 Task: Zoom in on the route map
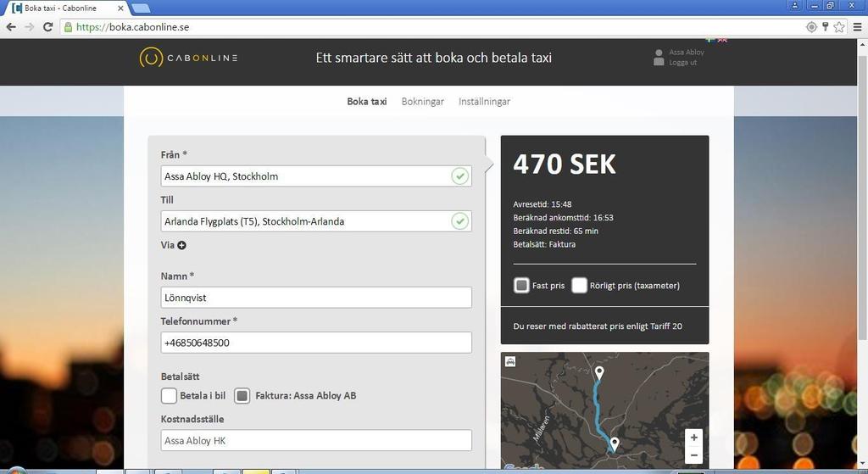[693, 437]
